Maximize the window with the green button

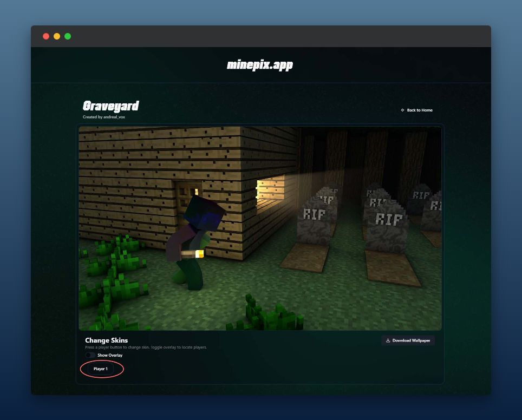pyautogui.click(x=68, y=36)
